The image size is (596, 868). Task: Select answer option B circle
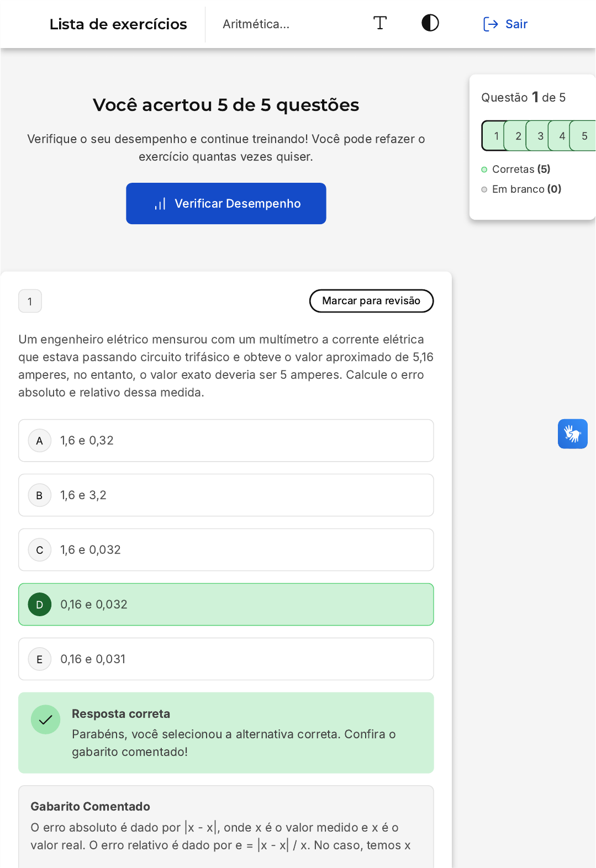(x=40, y=495)
